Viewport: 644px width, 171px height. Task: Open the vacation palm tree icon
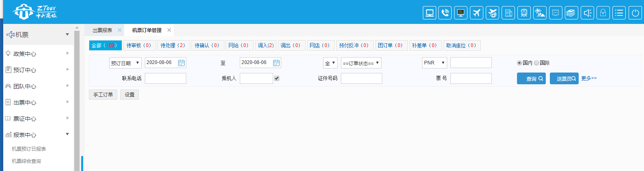tap(540, 13)
